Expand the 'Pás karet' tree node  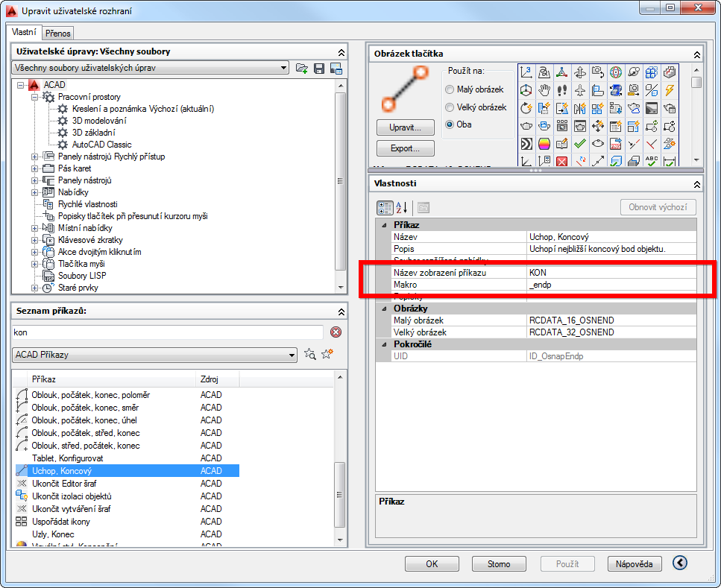[x=35, y=168]
